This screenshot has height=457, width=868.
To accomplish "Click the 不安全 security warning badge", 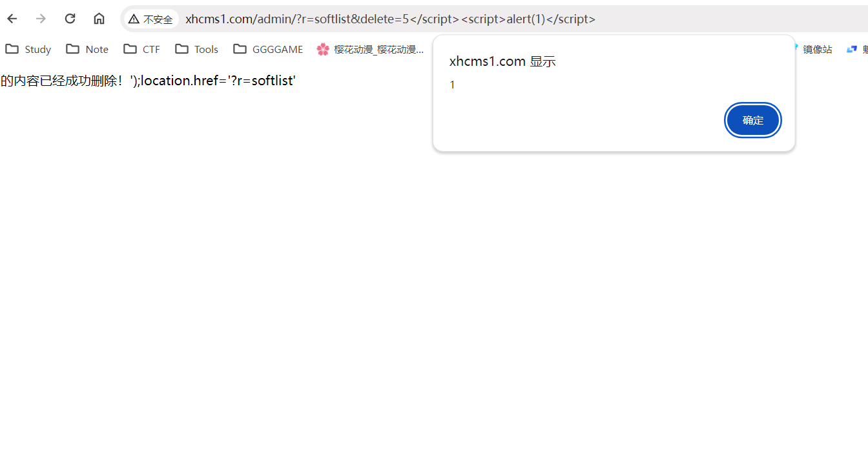I will pyautogui.click(x=151, y=19).
